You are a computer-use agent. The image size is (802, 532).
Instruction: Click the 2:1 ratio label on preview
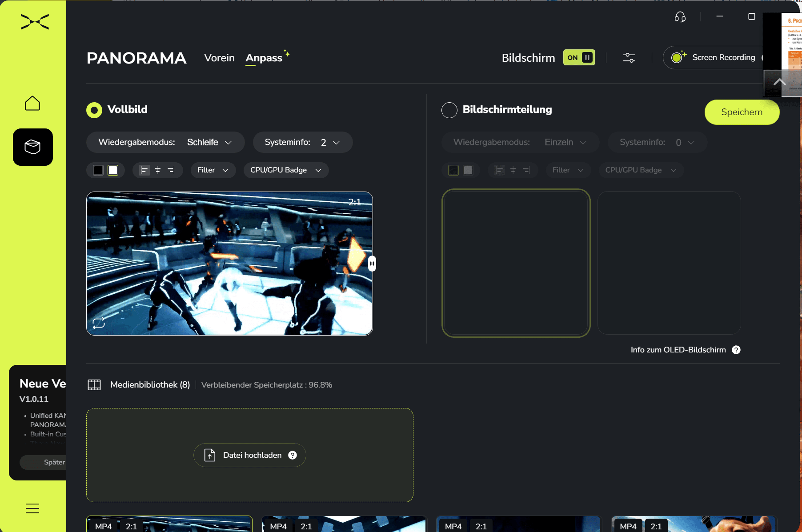pos(355,202)
